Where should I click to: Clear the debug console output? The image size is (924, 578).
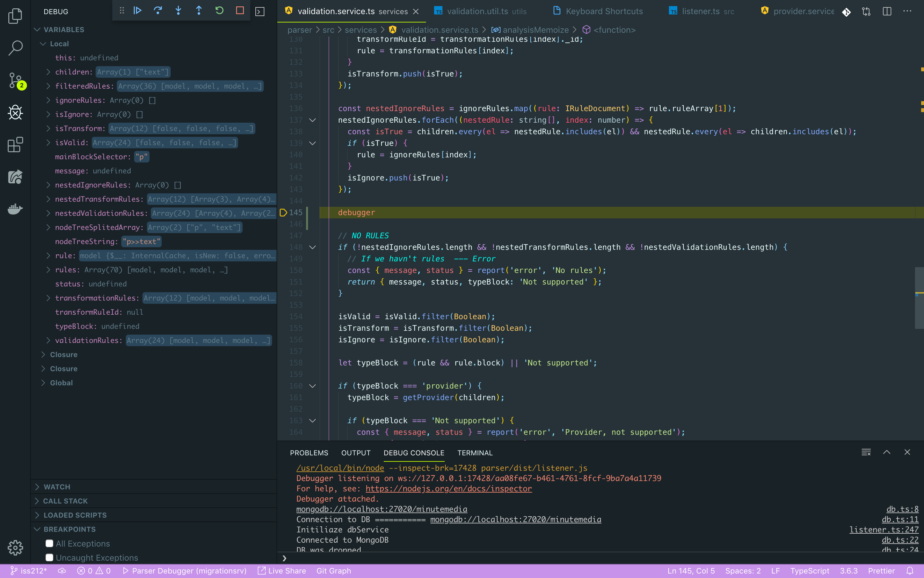(x=866, y=453)
